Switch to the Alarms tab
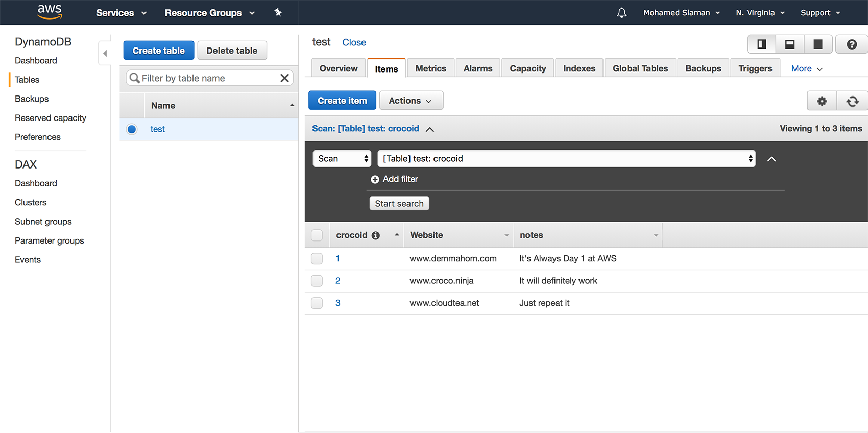The height and width of the screenshot is (433, 868). pos(478,68)
